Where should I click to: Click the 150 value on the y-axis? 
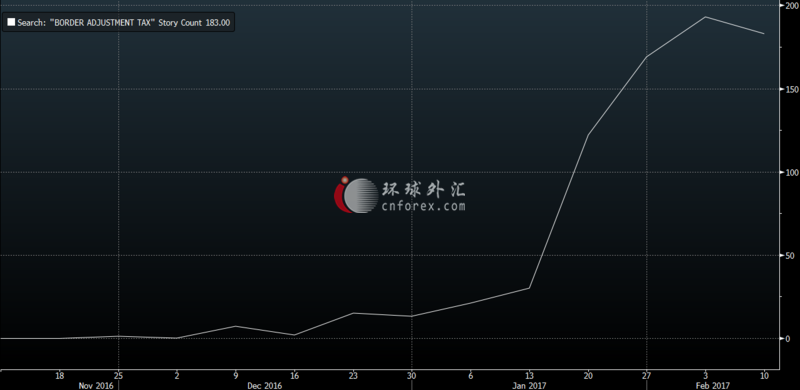[791, 89]
